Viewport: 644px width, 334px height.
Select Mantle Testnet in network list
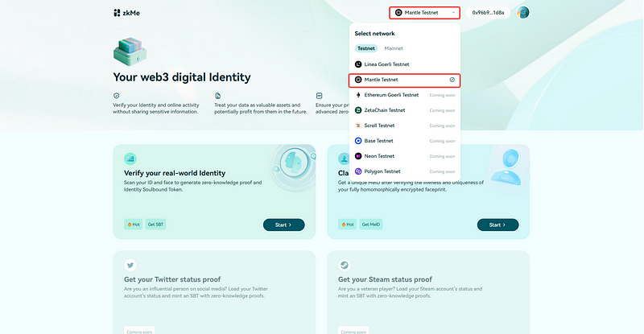pyautogui.click(x=405, y=80)
